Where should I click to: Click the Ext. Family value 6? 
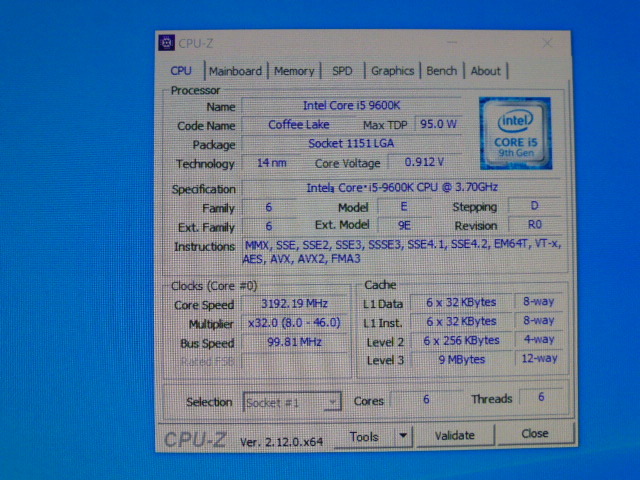tap(269, 226)
